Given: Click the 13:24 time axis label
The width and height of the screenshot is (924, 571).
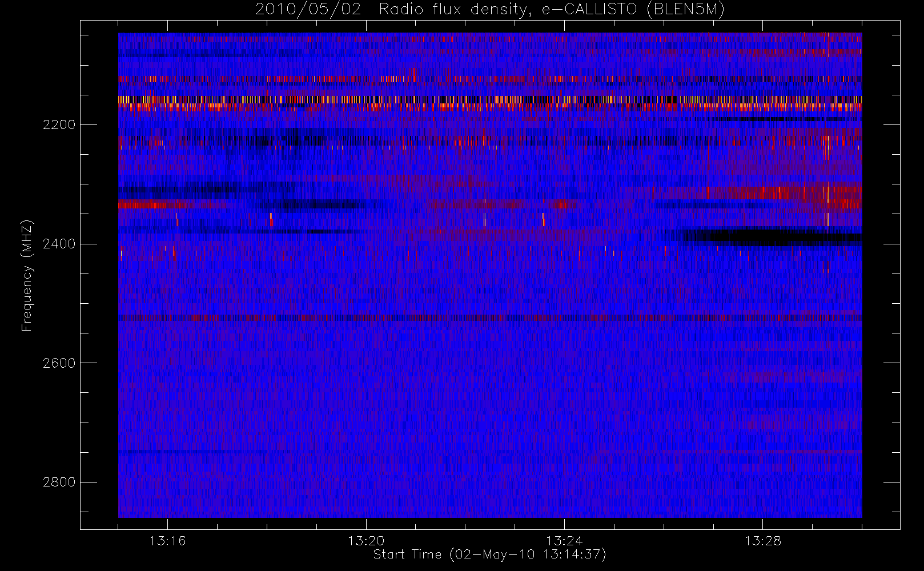Looking at the screenshot, I should (564, 541).
